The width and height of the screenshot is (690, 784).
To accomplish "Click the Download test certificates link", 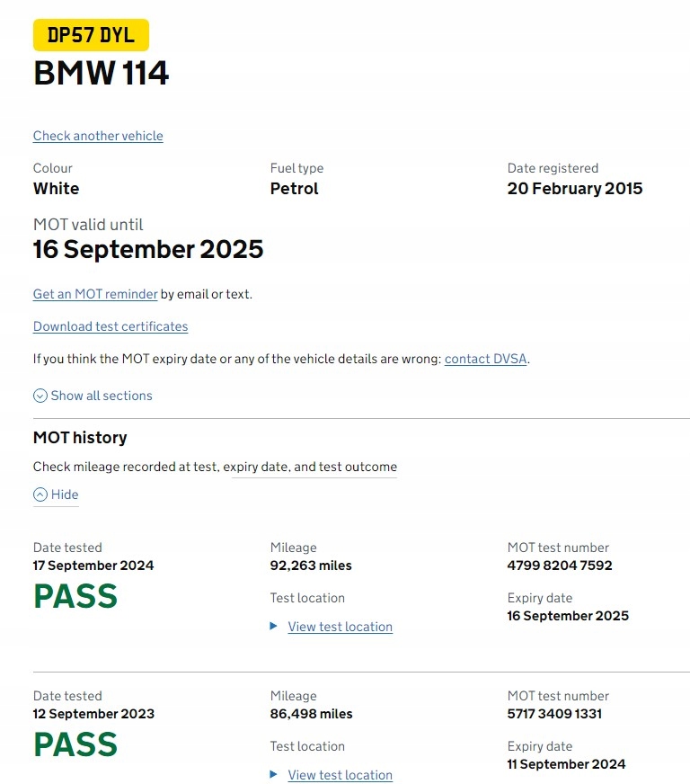I will pyautogui.click(x=111, y=326).
